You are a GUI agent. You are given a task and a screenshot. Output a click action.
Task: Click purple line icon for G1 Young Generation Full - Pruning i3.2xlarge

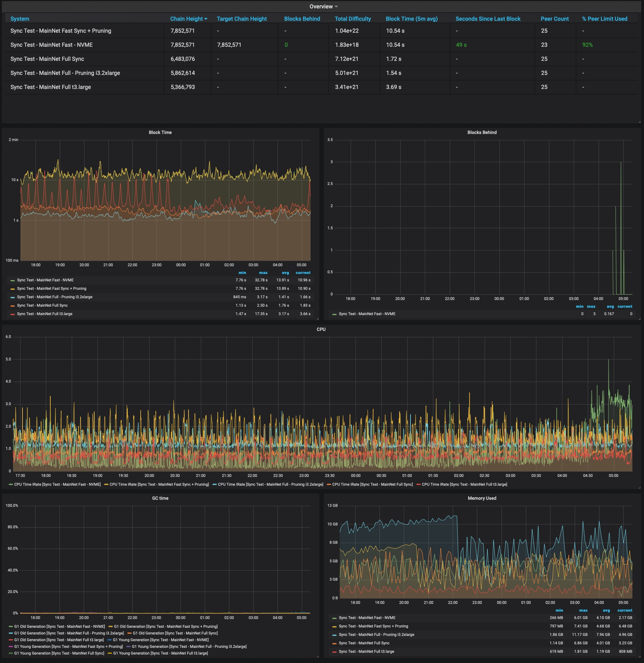tap(128, 647)
